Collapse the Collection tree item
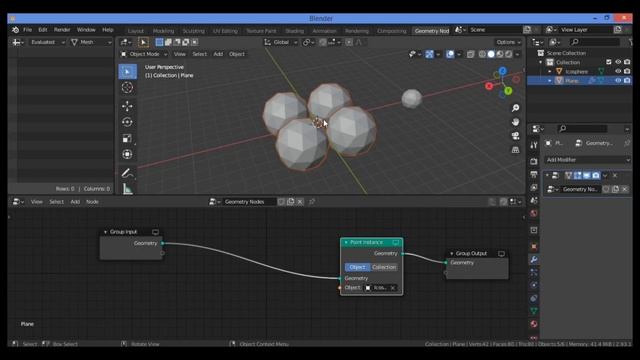This screenshot has height=360, width=640. click(541, 62)
